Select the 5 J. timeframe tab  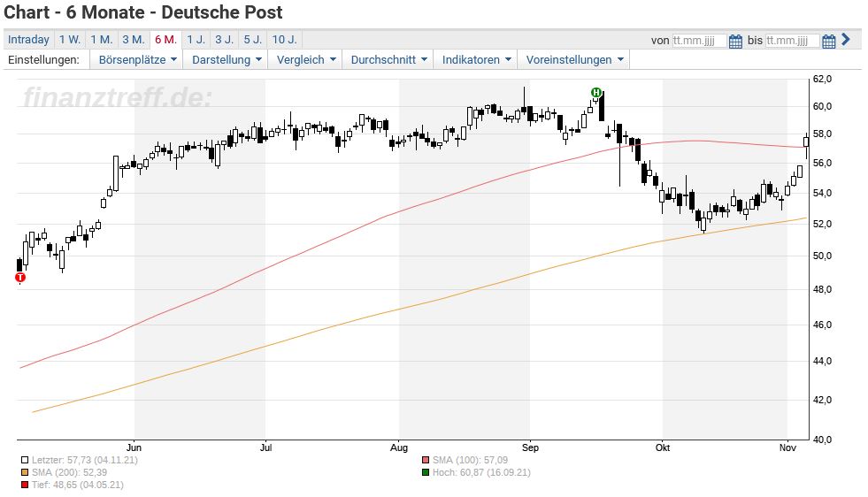click(253, 40)
